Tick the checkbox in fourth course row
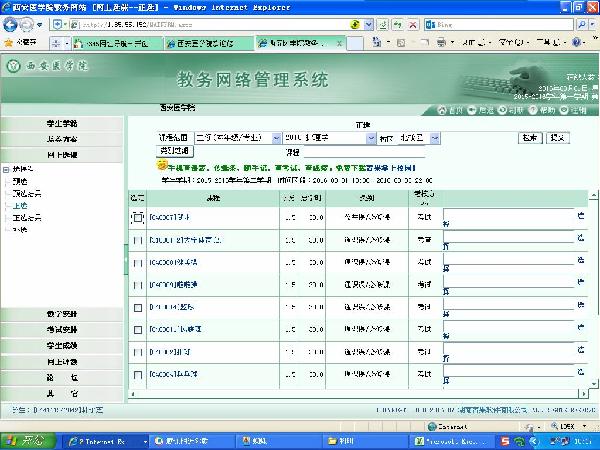This screenshot has height=450, width=600. tap(138, 285)
